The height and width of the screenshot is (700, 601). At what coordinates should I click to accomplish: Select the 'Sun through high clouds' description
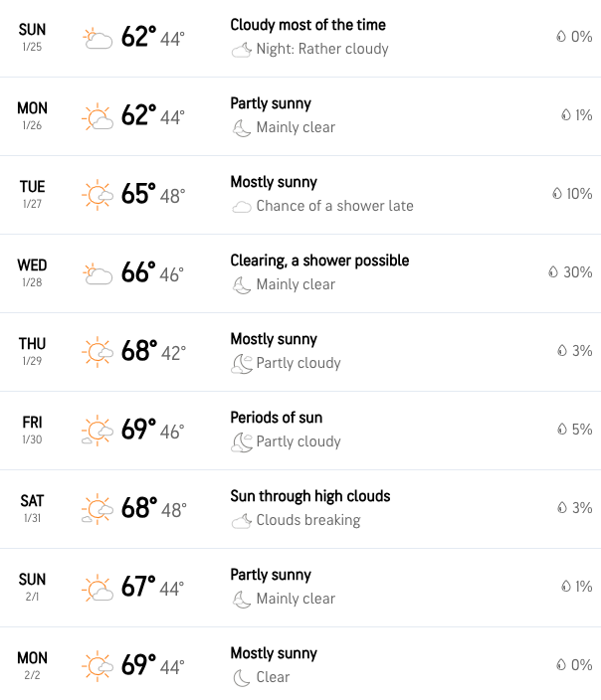click(309, 496)
